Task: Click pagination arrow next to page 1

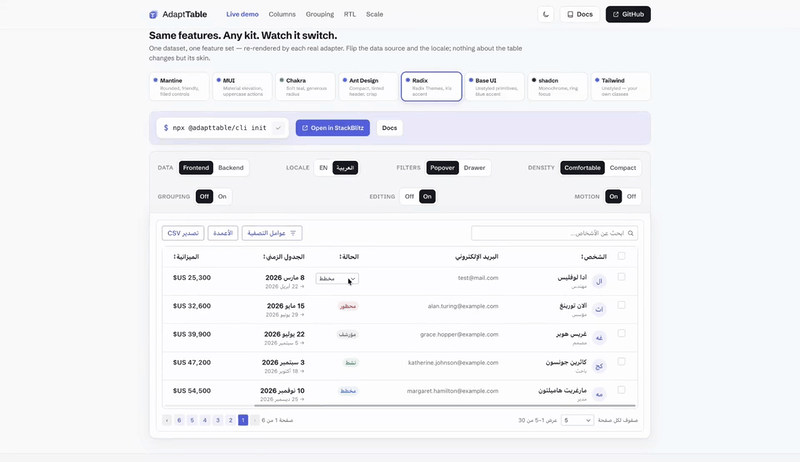Action: (x=255, y=420)
